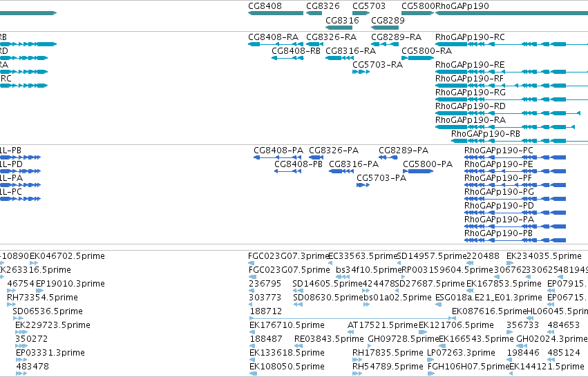Click EST label 350272
Screen dimensions: 588x377
click(32, 340)
